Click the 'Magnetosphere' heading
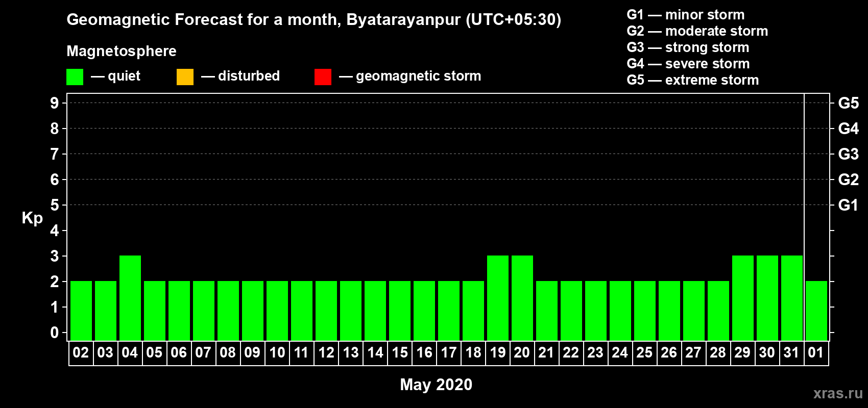868x408 pixels. (x=122, y=51)
